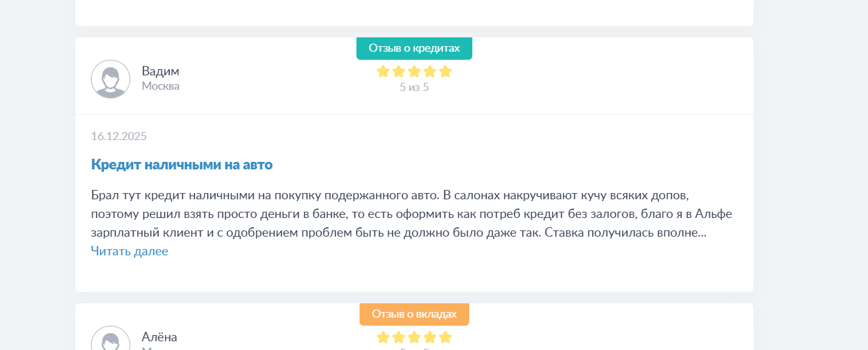Select the teal "Отзыв о кредитах" badge
This screenshot has width=868, height=350.
pos(414,48)
